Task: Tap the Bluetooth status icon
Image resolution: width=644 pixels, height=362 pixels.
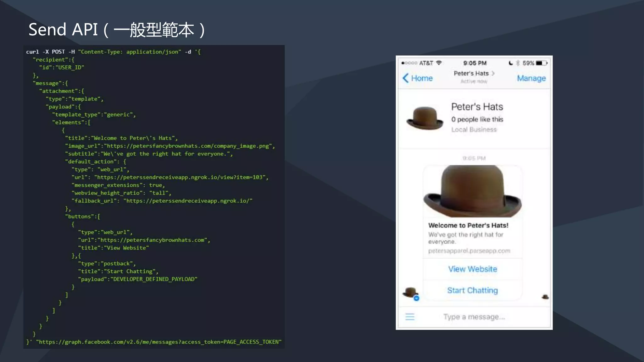Action: [x=518, y=63]
